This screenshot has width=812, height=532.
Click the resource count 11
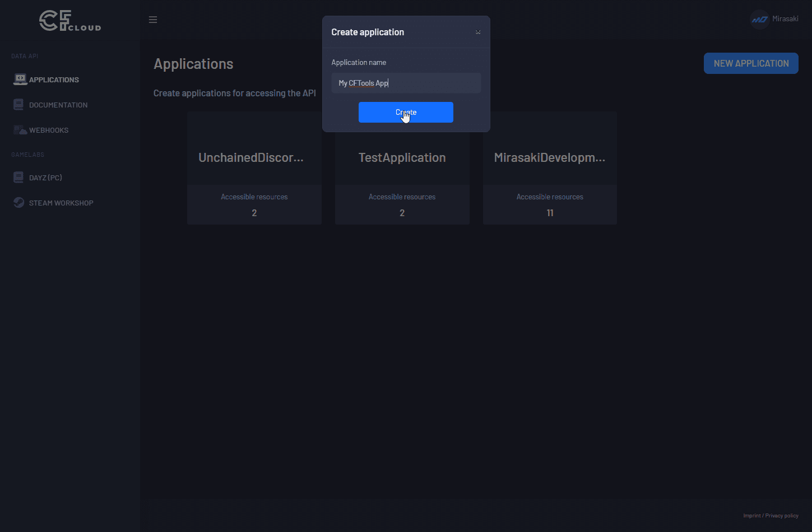550,213
